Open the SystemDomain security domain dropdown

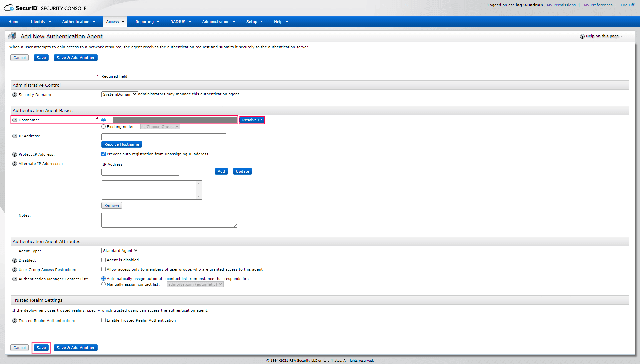pyautogui.click(x=119, y=94)
